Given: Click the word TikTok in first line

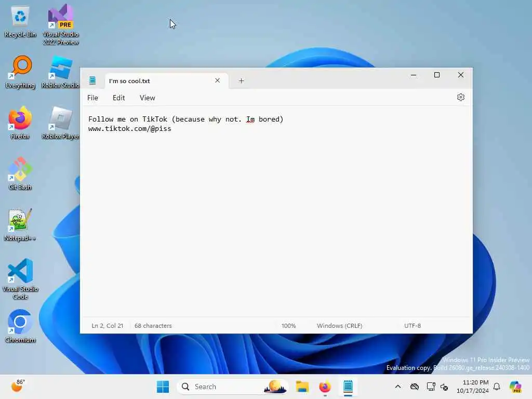Looking at the screenshot, I should (x=155, y=119).
